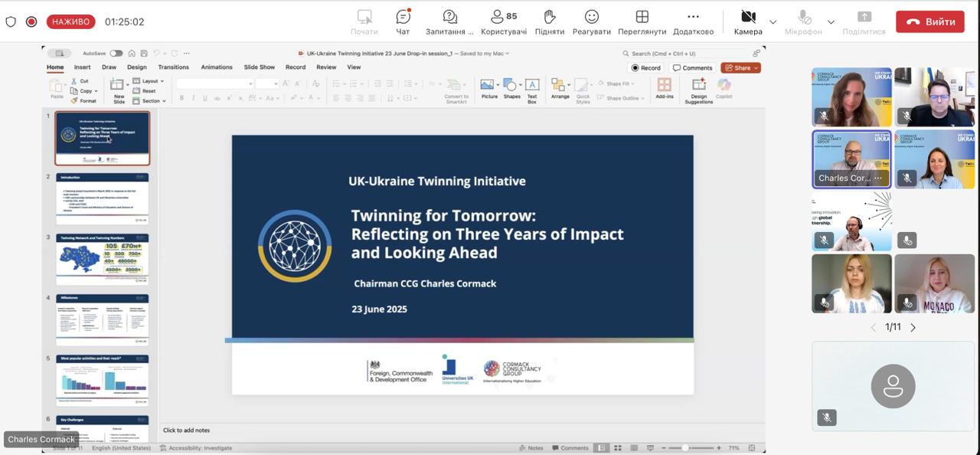Click the Paste button

[x=57, y=89]
